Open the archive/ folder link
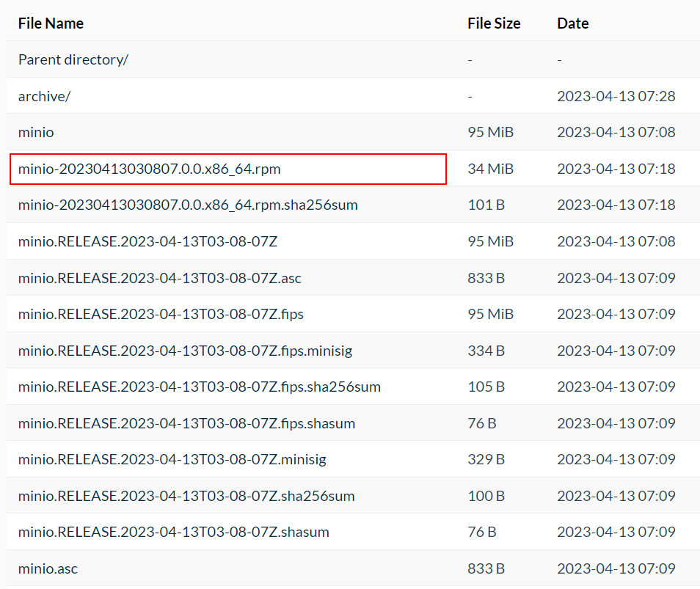The width and height of the screenshot is (700, 589). click(x=44, y=96)
